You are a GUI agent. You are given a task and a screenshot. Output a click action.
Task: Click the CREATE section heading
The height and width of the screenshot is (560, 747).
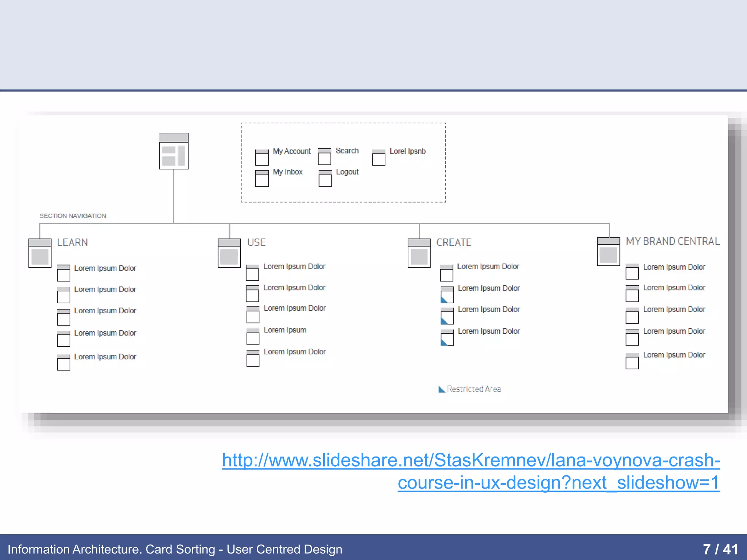click(454, 242)
